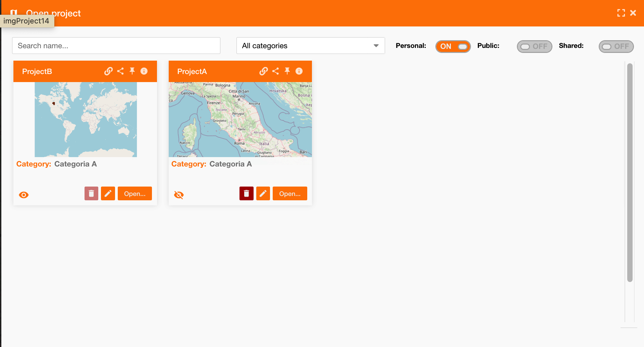Show ProjectA info icon

click(299, 71)
